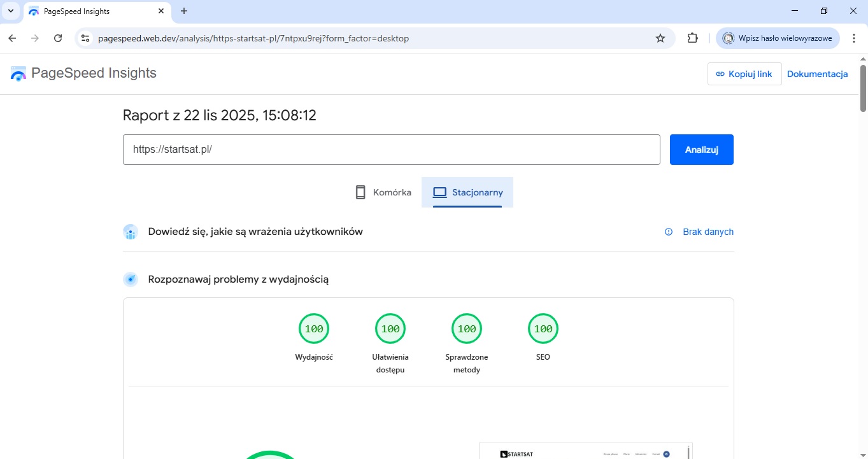868x459 pixels.
Task: Click the user experience section icon
Action: (131, 232)
